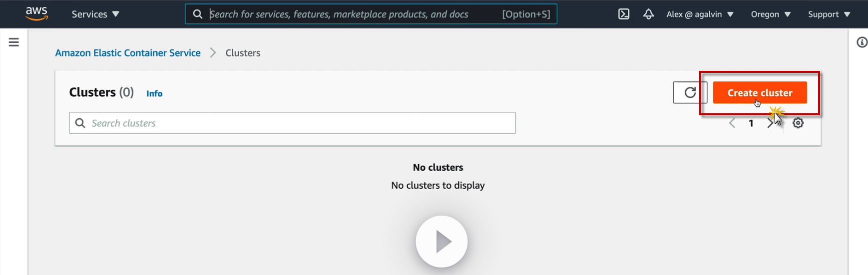
Task: Click the magnifier icon in top search
Action: pos(198,14)
